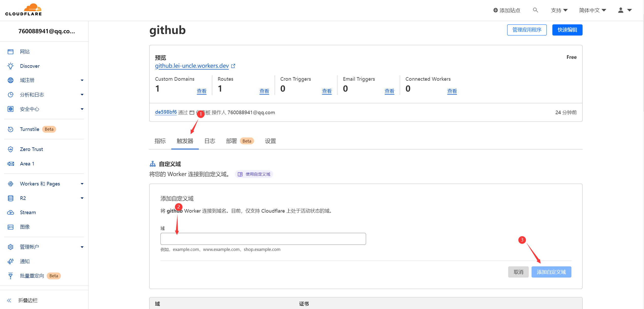Click the 快速编辑 button

[567, 30]
